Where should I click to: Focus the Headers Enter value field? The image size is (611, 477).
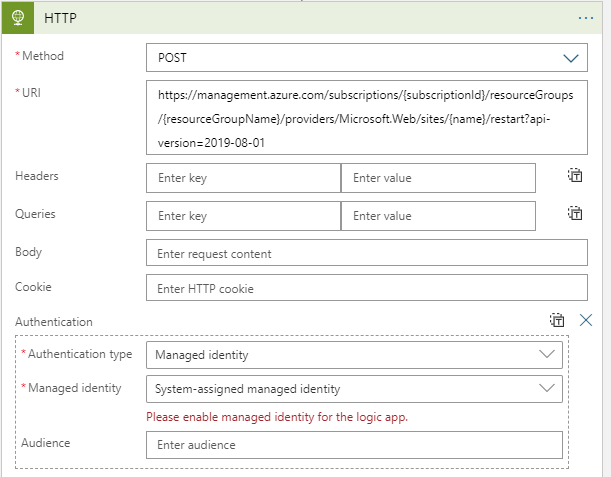[x=438, y=178]
